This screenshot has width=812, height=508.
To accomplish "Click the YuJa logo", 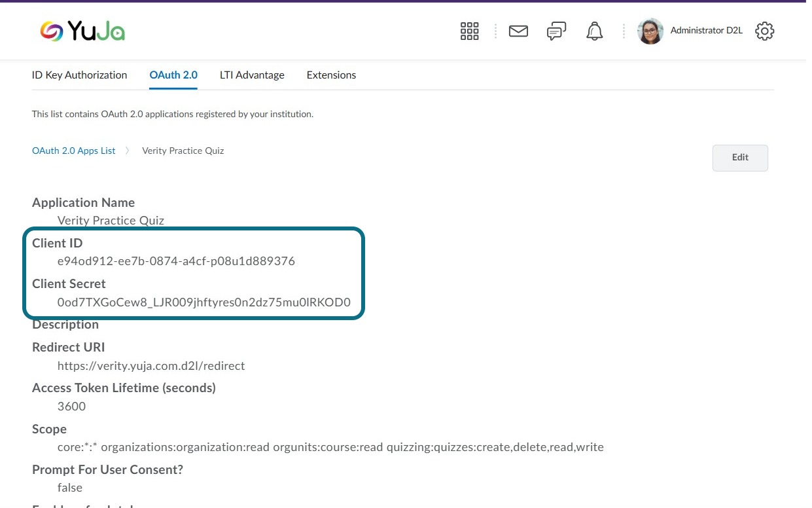I will coord(82,31).
